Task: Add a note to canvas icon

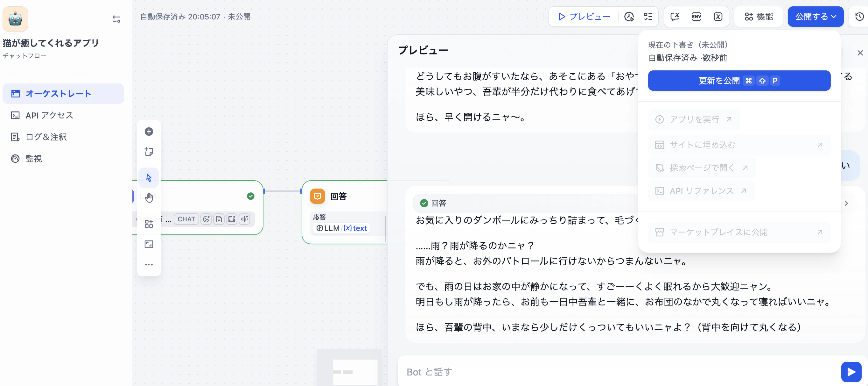Action: pyautogui.click(x=149, y=152)
